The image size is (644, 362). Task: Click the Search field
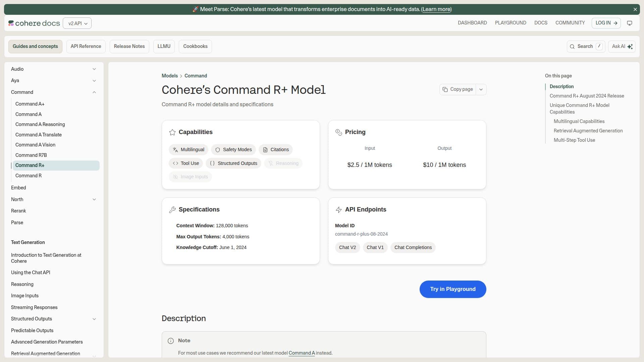(586, 47)
